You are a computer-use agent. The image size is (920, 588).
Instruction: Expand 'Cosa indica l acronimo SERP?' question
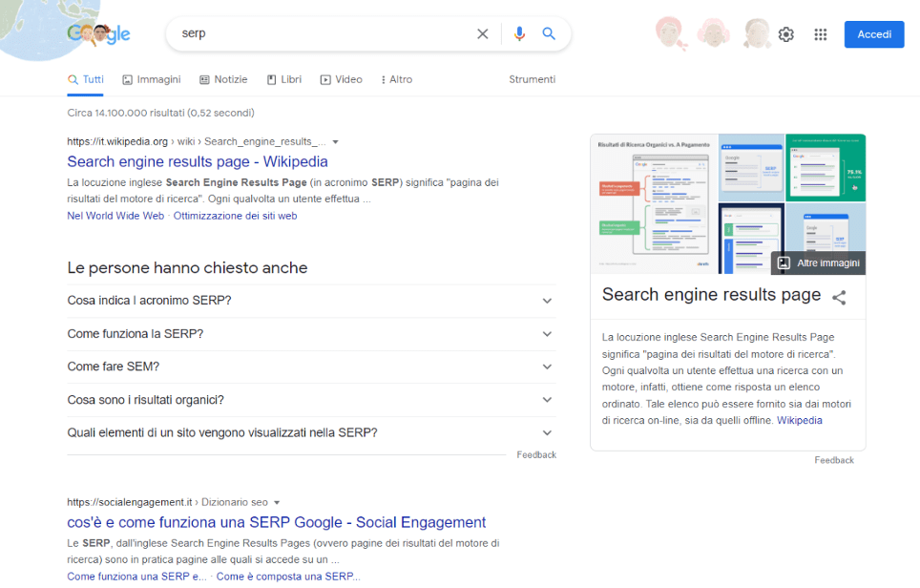tap(311, 301)
